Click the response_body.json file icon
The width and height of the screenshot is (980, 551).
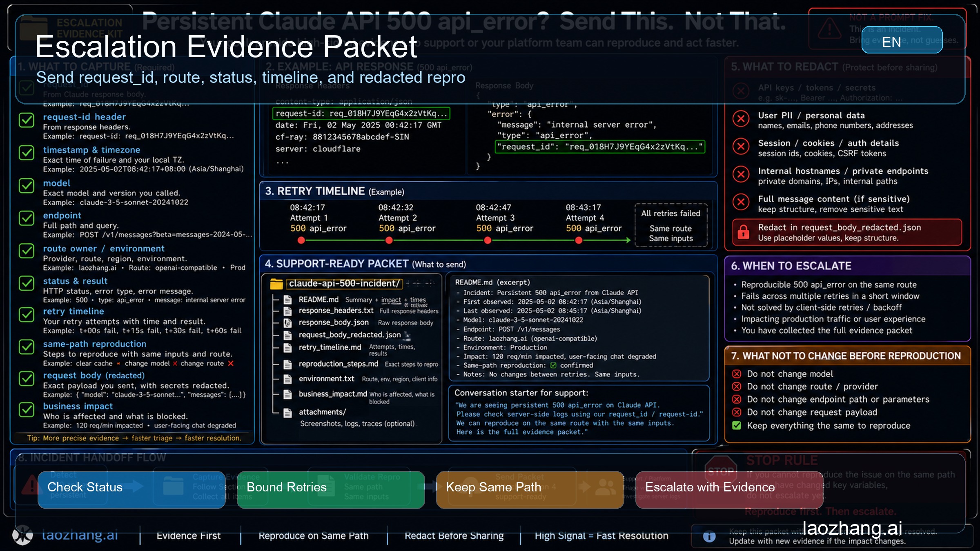(x=288, y=323)
